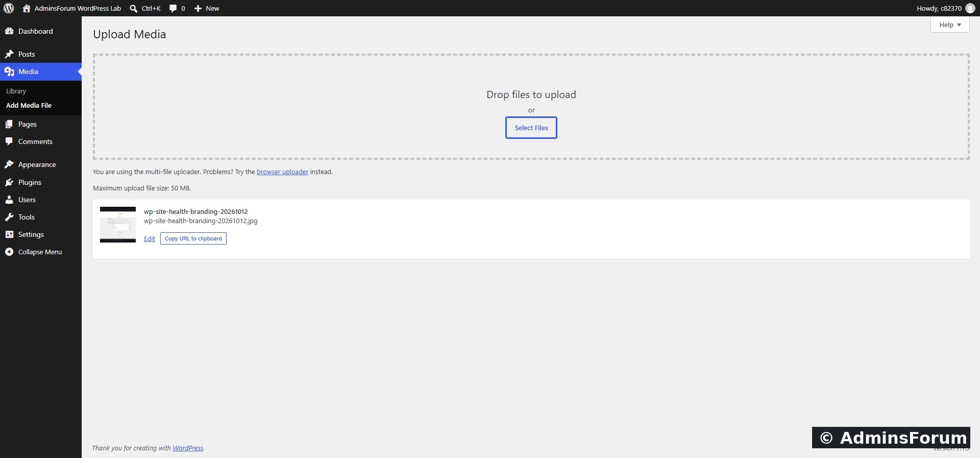Open the Settings menu label

pos(31,234)
